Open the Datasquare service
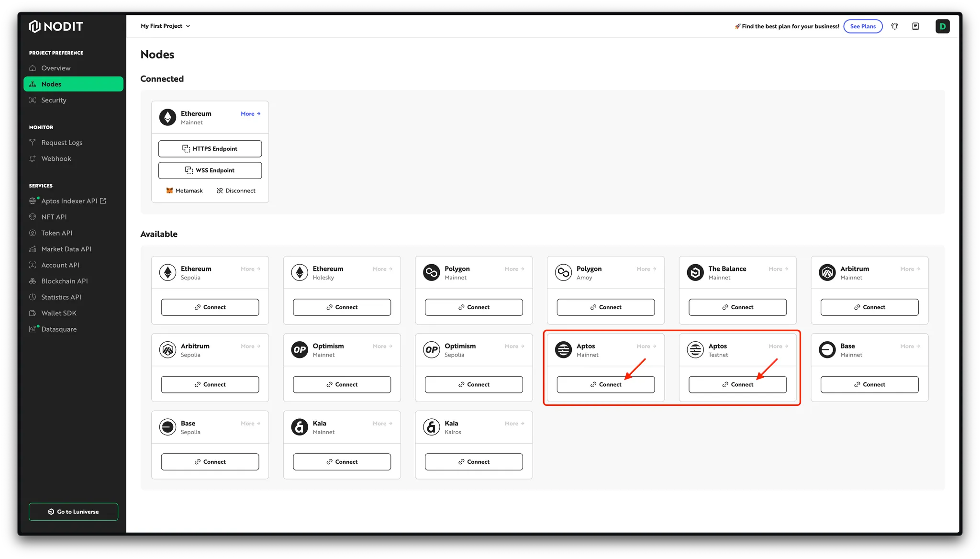This screenshot has width=980, height=559. point(58,329)
